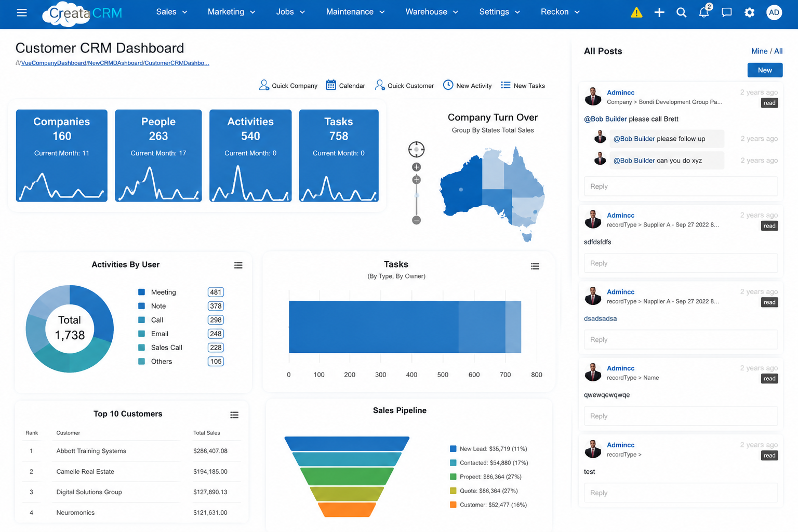The height and width of the screenshot is (532, 798).
Task: Expand the Jobs dropdown menu
Action: pos(290,12)
